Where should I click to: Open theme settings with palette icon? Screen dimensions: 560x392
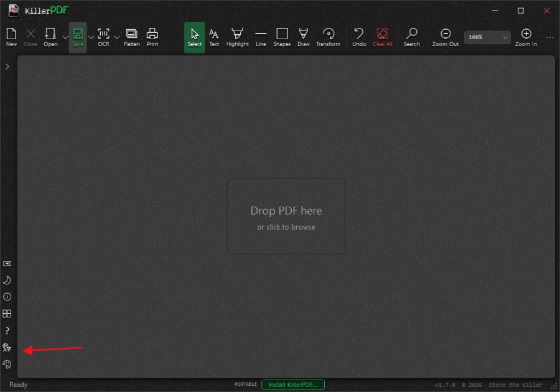click(7, 364)
